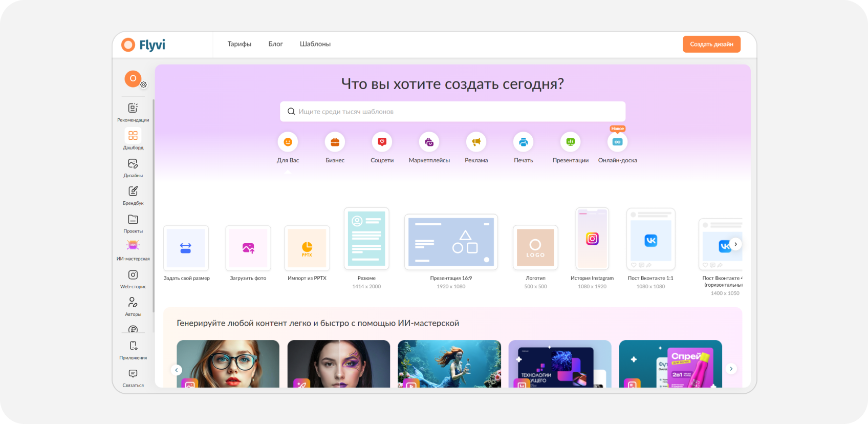Screen dimensions: 868x424
Task: Open the Технологии будущего AI example
Action: [x=560, y=364]
